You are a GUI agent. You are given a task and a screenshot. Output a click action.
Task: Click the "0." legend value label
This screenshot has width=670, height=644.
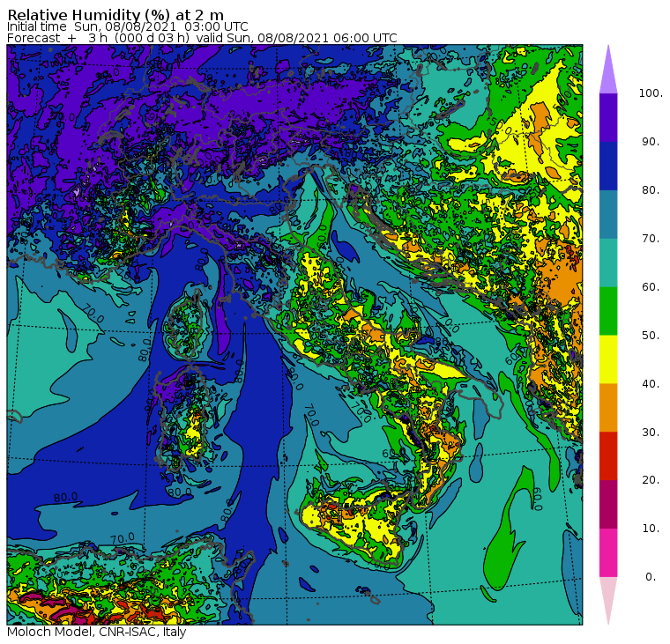click(x=651, y=577)
